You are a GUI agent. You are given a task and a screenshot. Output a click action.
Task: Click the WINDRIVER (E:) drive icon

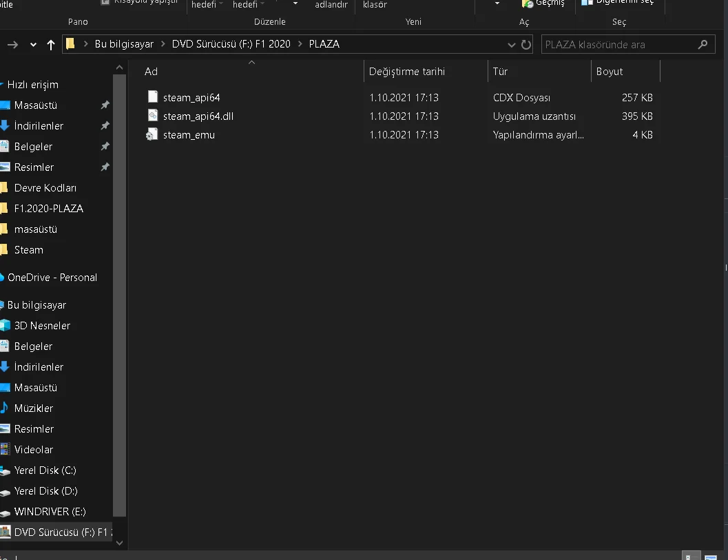point(5,512)
